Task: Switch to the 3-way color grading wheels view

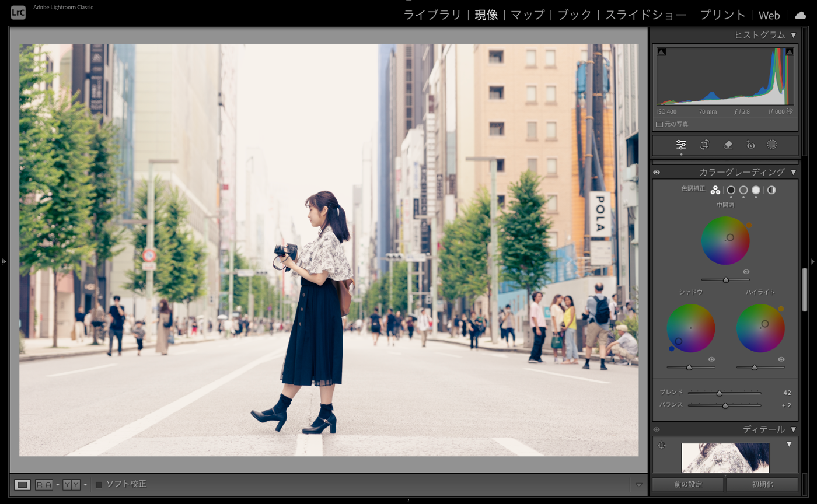Action: [x=714, y=189]
